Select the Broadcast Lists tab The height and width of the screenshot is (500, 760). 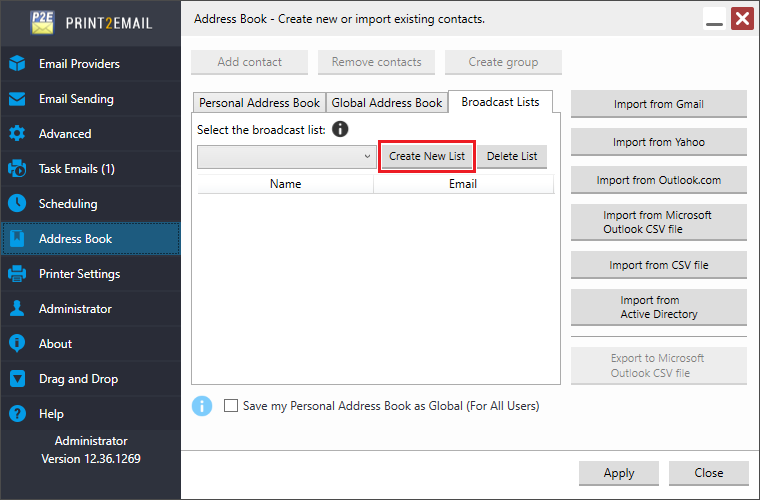click(x=500, y=102)
